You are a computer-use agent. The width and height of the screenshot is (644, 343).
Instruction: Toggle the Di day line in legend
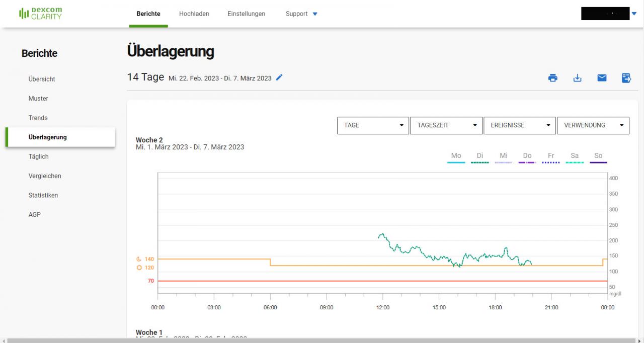tap(479, 158)
